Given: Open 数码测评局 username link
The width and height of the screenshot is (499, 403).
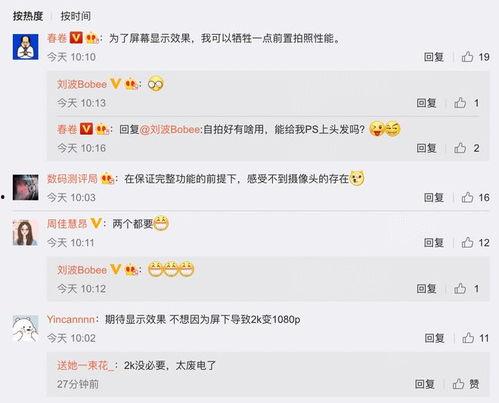Looking at the screenshot, I should tap(72, 179).
